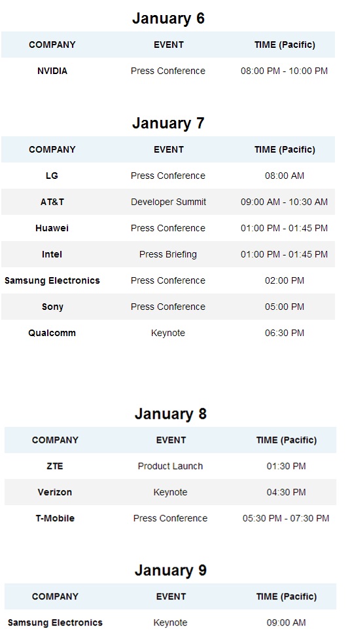The image size is (352, 644).
Task: Select the AT&T Developer Summit event
Action: 168,202
